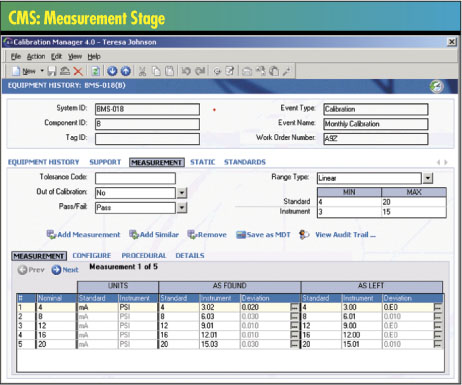Click the New button dropdown arrow

42,71
